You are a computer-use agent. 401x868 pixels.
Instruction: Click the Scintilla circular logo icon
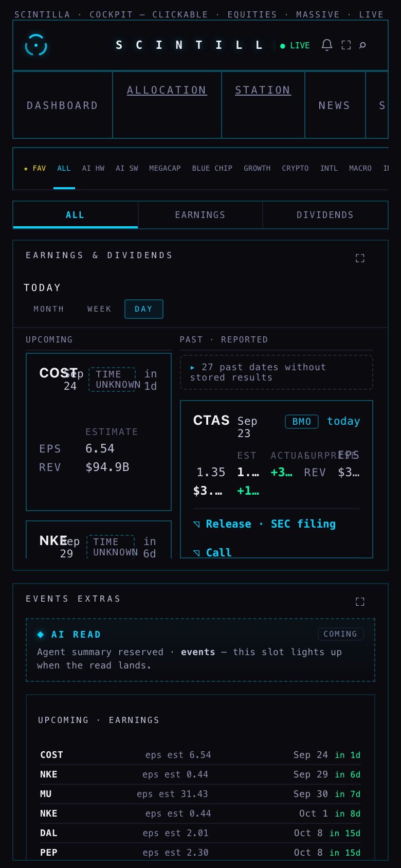point(36,45)
